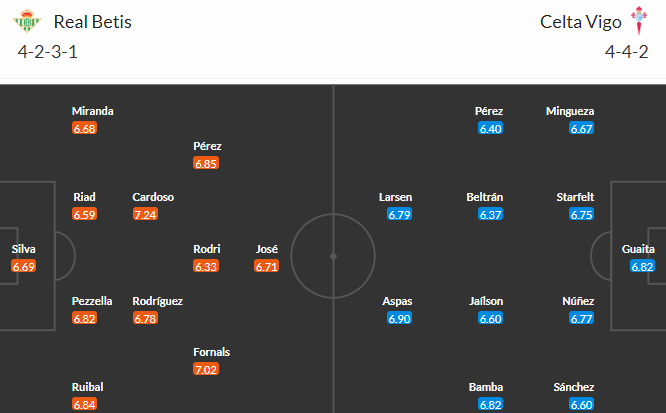Open player Miranda's name

[x=93, y=111]
